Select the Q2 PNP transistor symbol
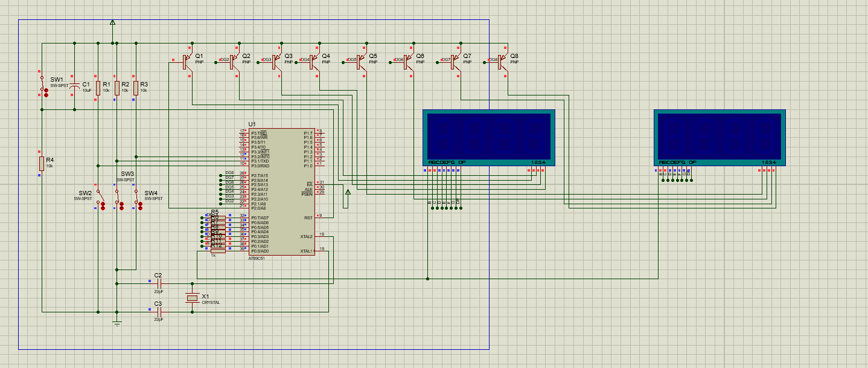The width and height of the screenshot is (868, 368). point(235,61)
